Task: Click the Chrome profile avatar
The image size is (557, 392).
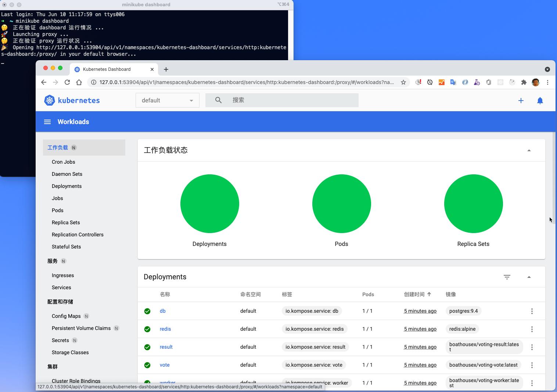Action: (x=536, y=82)
